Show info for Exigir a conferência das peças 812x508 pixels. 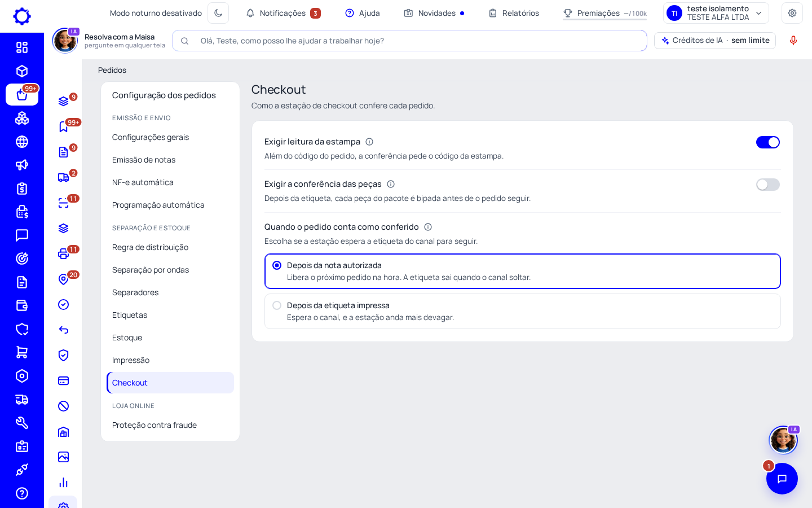pos(391,184)
